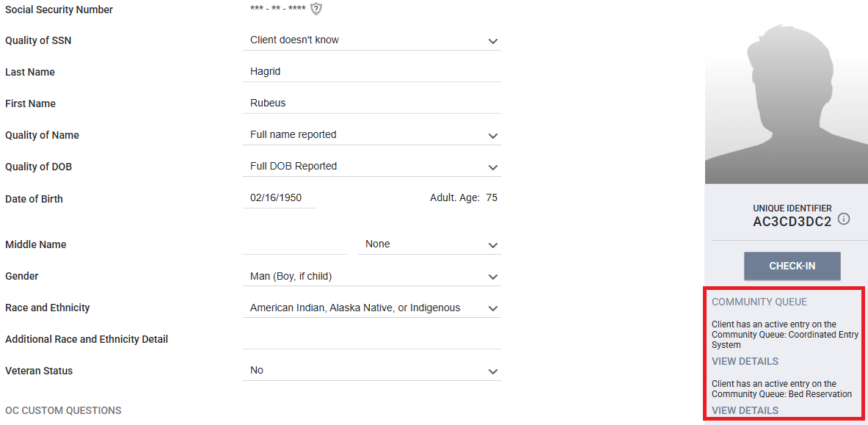Expand the Quality of Name dropdown
Image resolution: width=868 pixels, height=425 pixels.
(x=371, y=135)
